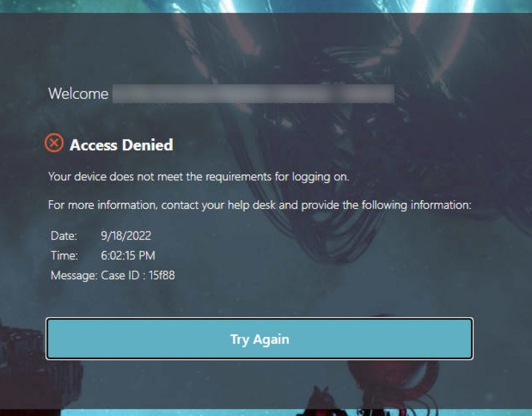The height and width of the screenshot is (416, 532).
Task: Click the Welcome text
Action: [78, 94]
